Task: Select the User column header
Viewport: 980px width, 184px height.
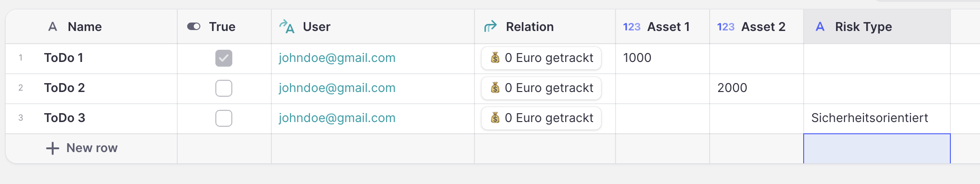Action: (x=373, y=27)
